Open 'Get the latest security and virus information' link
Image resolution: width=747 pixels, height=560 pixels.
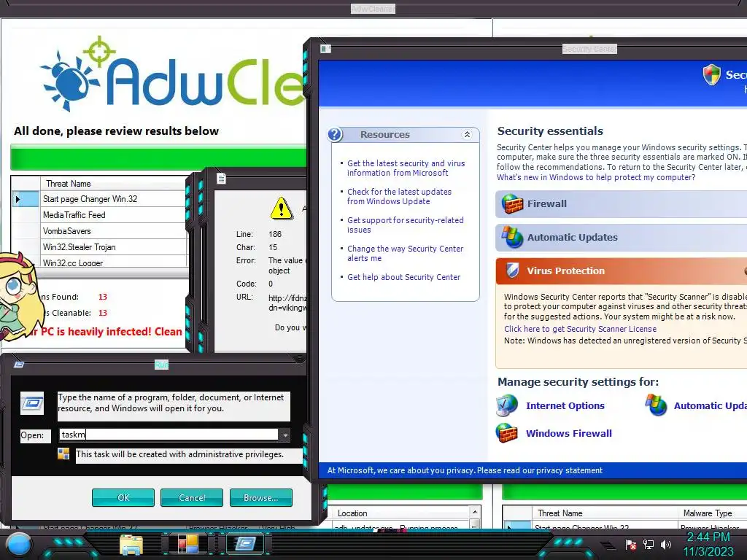pyautogui.click(x=406, y=168)
